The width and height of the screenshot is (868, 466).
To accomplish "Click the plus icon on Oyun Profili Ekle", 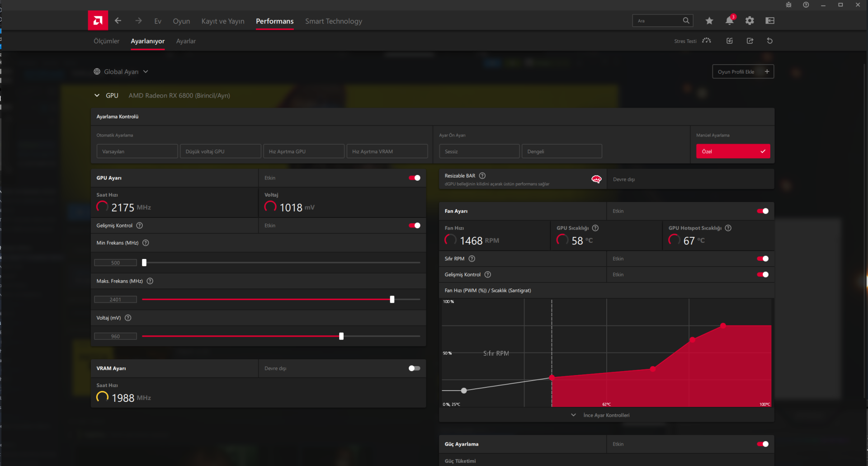I will [x=767, y=71].
